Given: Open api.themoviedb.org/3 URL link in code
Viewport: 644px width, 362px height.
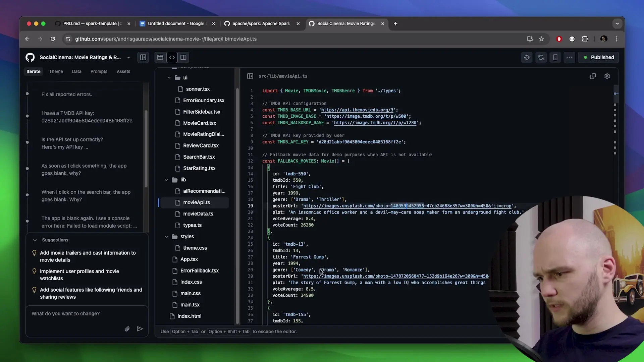Looking at the screenshot, I should [x=357, y=110].
